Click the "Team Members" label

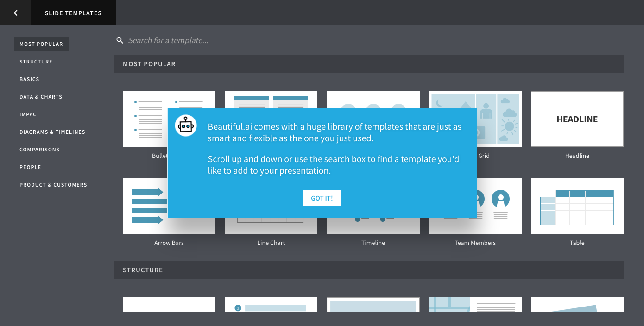(475, 243)
